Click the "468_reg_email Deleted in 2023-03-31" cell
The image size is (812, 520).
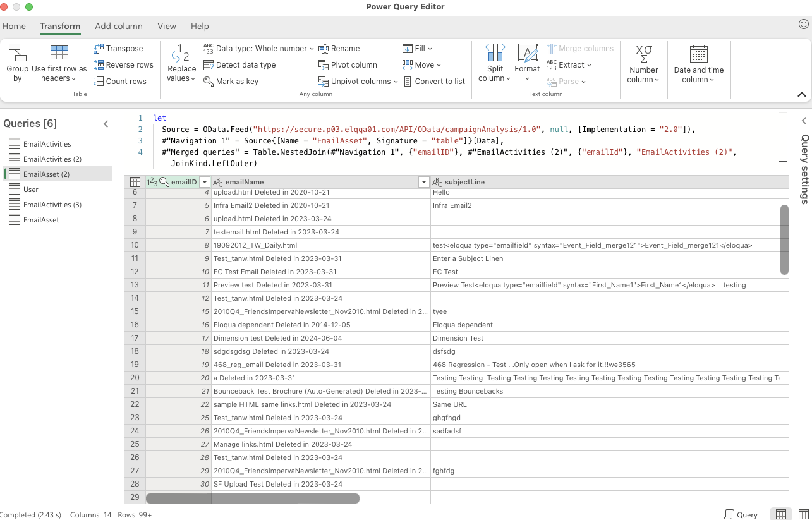(321, 365)
